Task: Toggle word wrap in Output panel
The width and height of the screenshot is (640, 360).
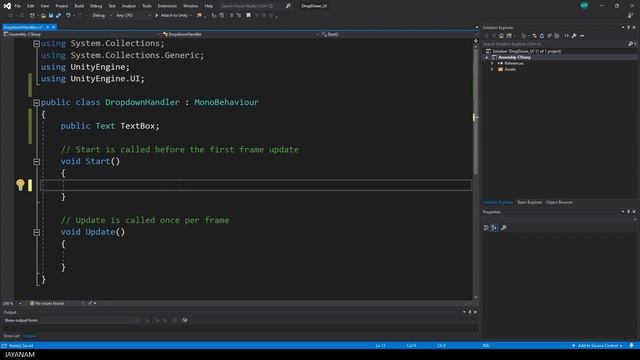Action: pos(184,320)
